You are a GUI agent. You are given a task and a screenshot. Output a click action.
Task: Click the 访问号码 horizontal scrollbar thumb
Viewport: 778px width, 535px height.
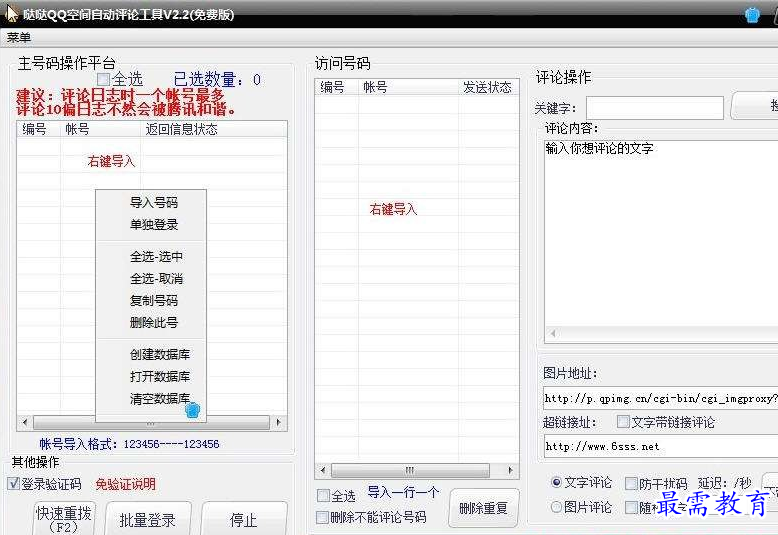point(410,470)
